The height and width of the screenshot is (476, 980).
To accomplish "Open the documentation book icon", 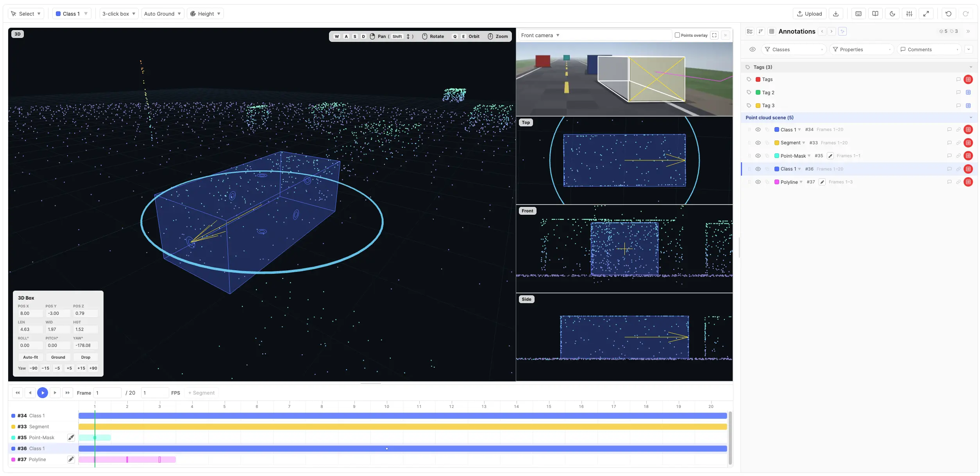I will (875, 14).
